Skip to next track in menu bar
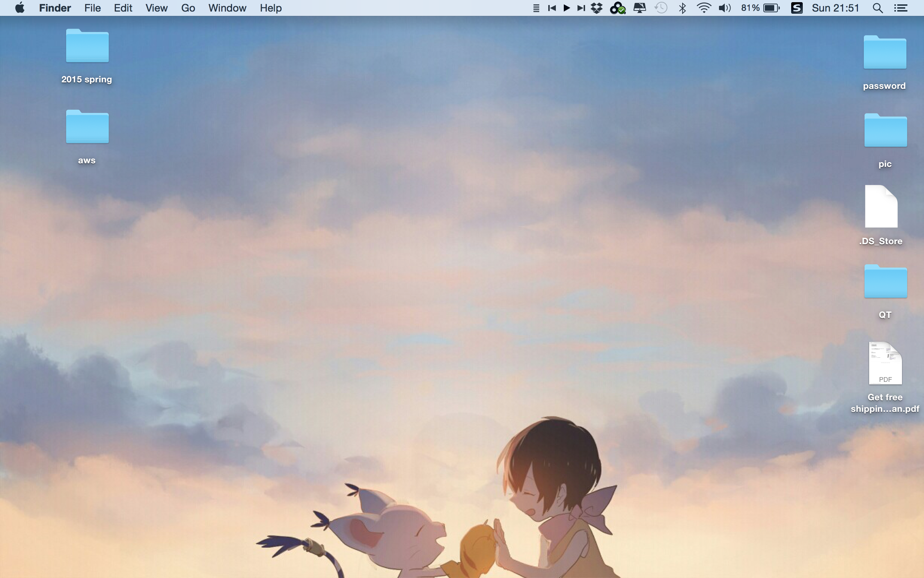This screenshot has width=924, height=578. [x=581, y=8]
